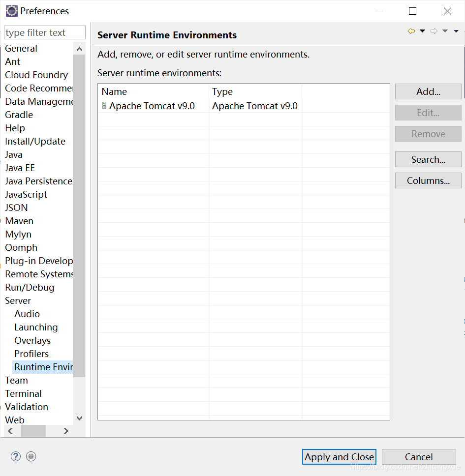Click the forward navigation arrow icon

point(434,31)
